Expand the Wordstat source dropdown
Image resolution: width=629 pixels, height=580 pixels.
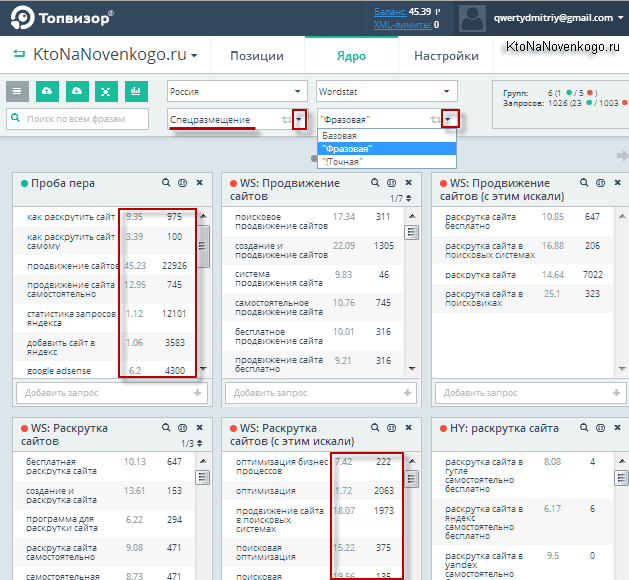(386, 91)
